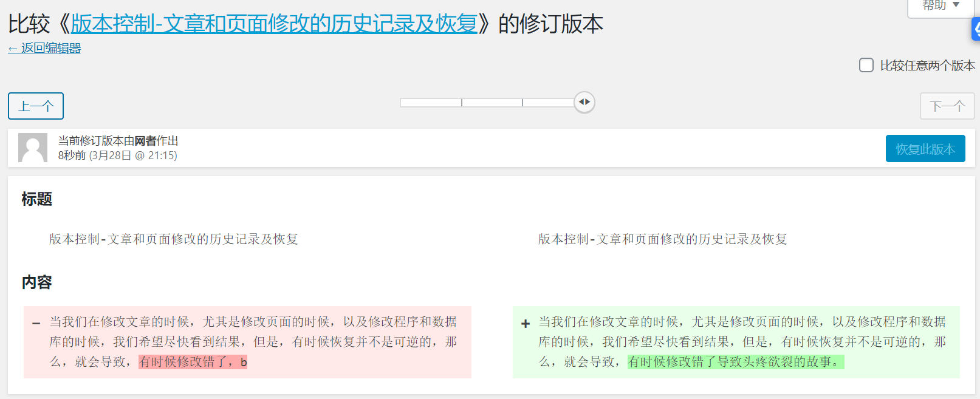Click the 内容 section heading
The height and width of the screenshot is (399, 980).
(x=37, y=282)
